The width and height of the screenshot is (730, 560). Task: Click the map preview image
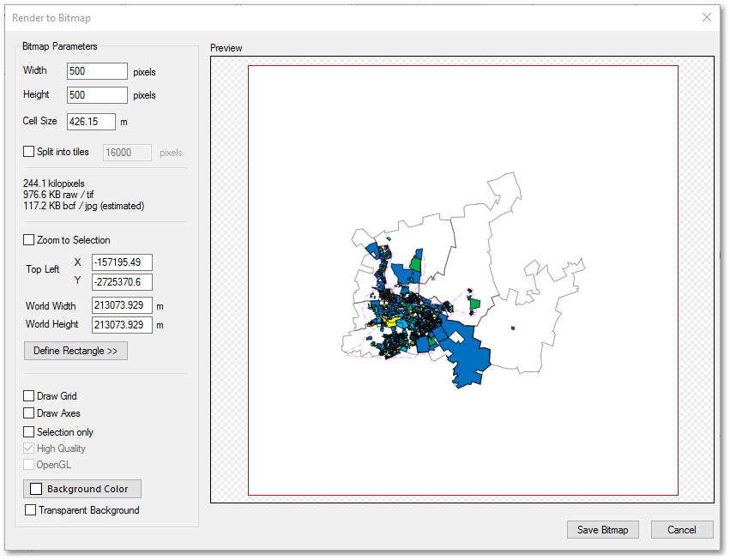tap(463, 280)
